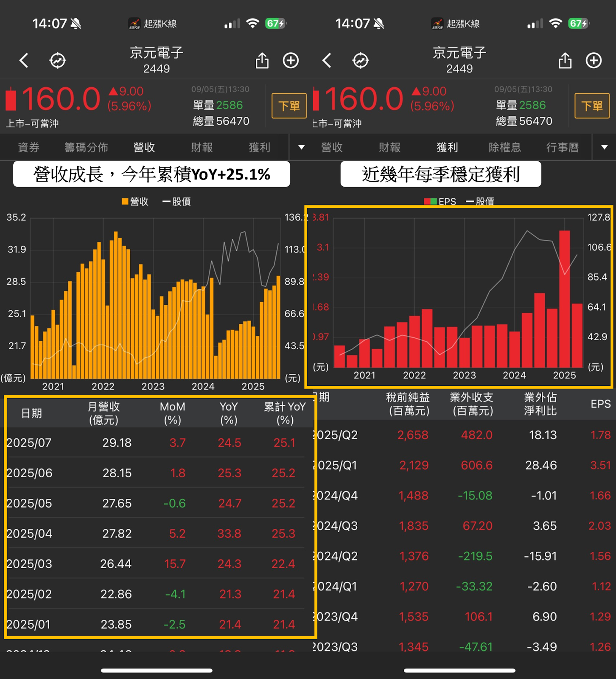Open the 行事曆 tab
The image size is (616, 679).
[x=562, y=147]
